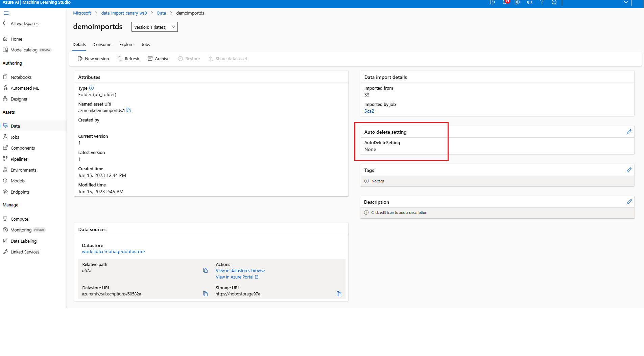Image resolution: width=644 pixels, height=356 pixels.
Task: Open Designer from sidebar
Action: pos(15,99)
